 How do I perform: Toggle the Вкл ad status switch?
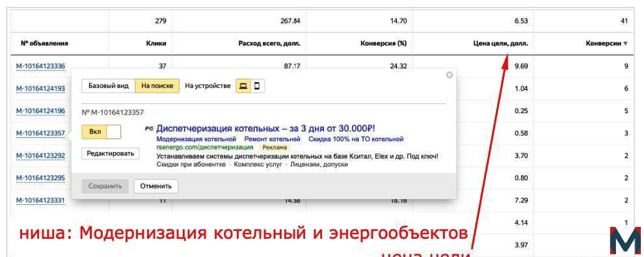click(101, 132)
